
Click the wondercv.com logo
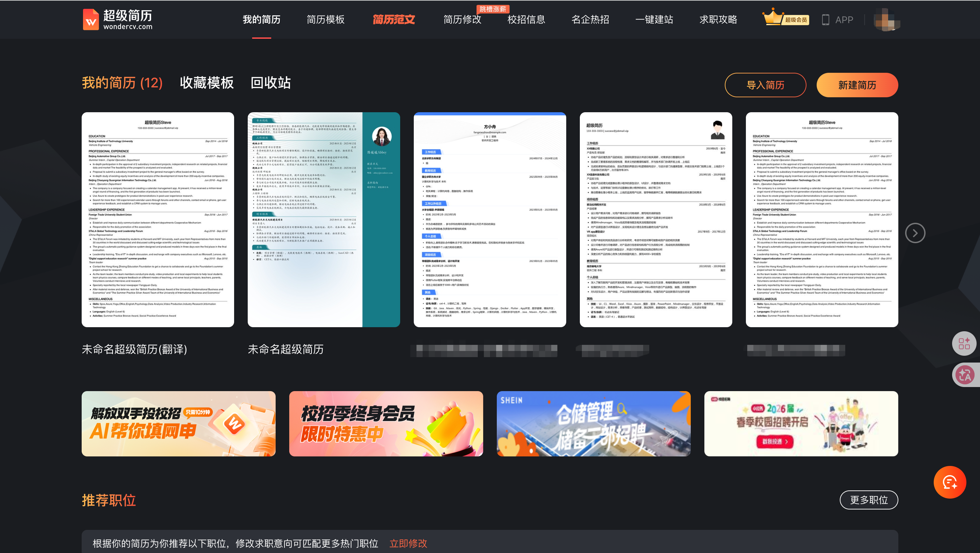click(117, 19)
